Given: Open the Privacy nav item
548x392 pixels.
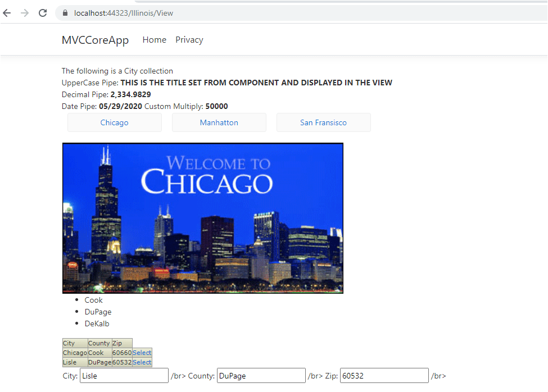Looking at the screenshot, I should 189,40.
